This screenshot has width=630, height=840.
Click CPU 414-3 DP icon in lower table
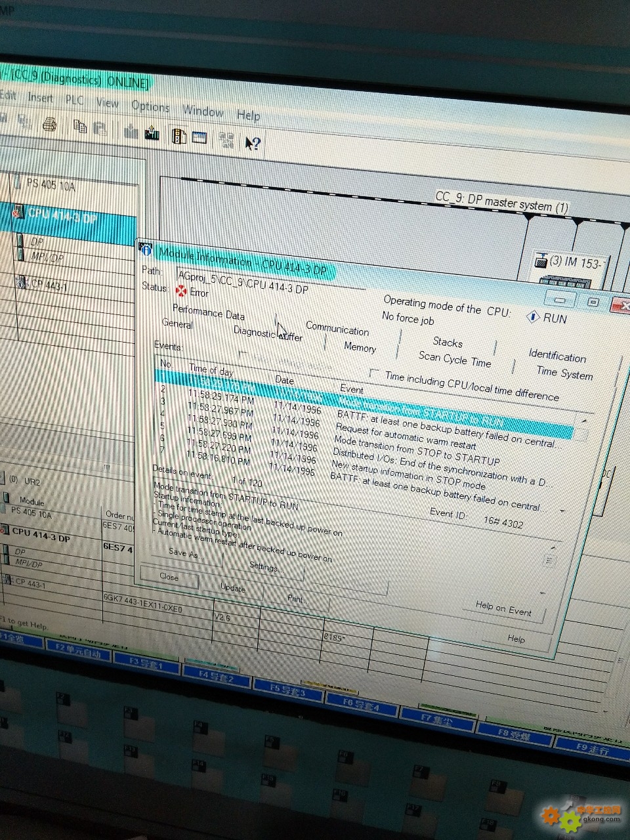[x=5, y=530]
